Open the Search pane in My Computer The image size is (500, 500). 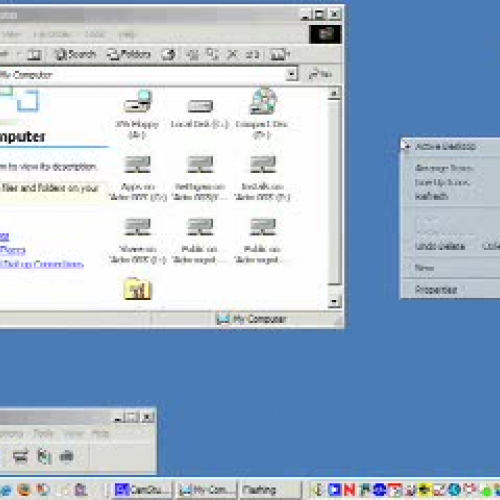[76, 54]
